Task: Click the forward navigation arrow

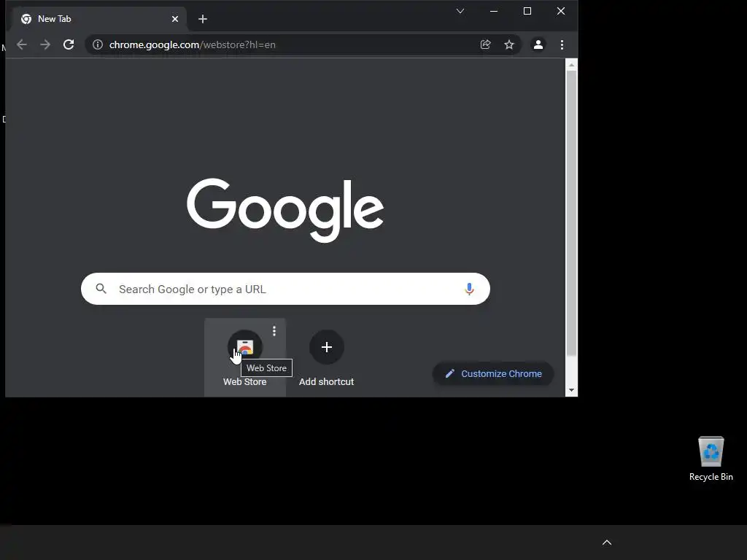Action: 45,44
